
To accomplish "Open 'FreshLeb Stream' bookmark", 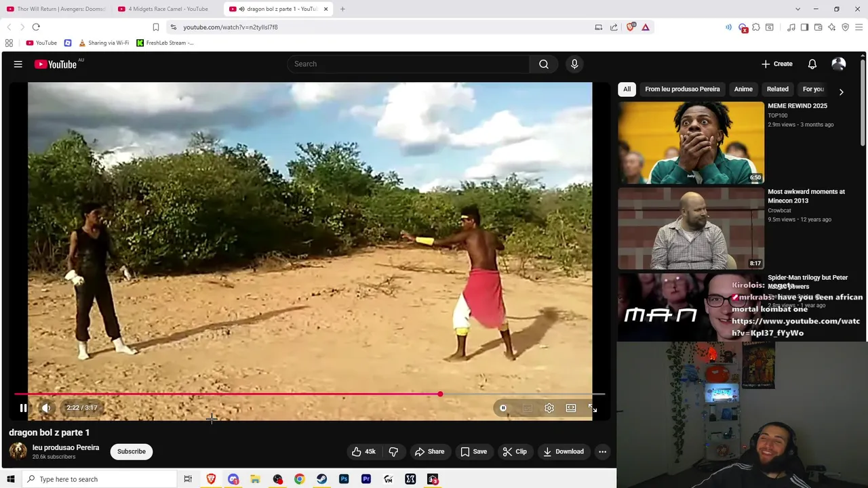I will coord(165,43).
